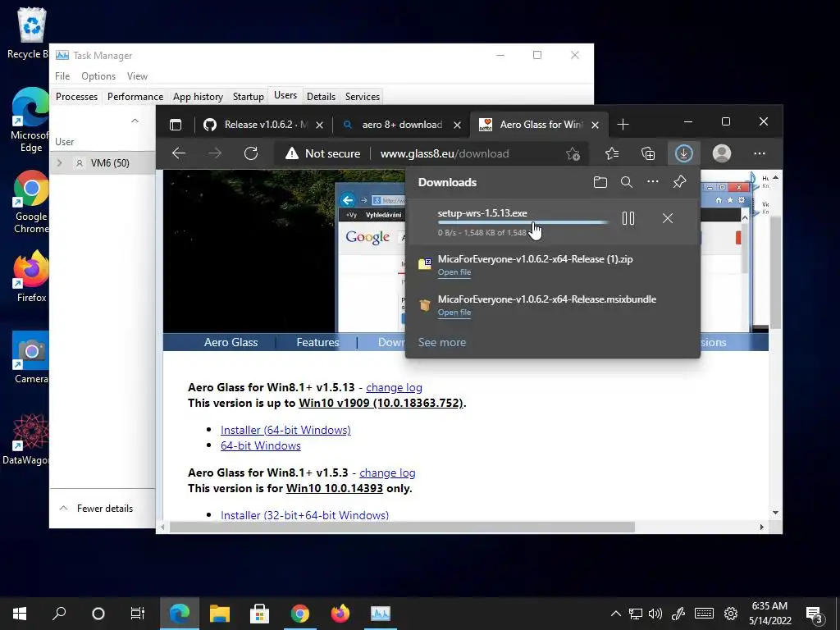Switch to Details tab in Task Manager
Image resolution: width=840 pixels, height=630 pixels.
point(321,97)
